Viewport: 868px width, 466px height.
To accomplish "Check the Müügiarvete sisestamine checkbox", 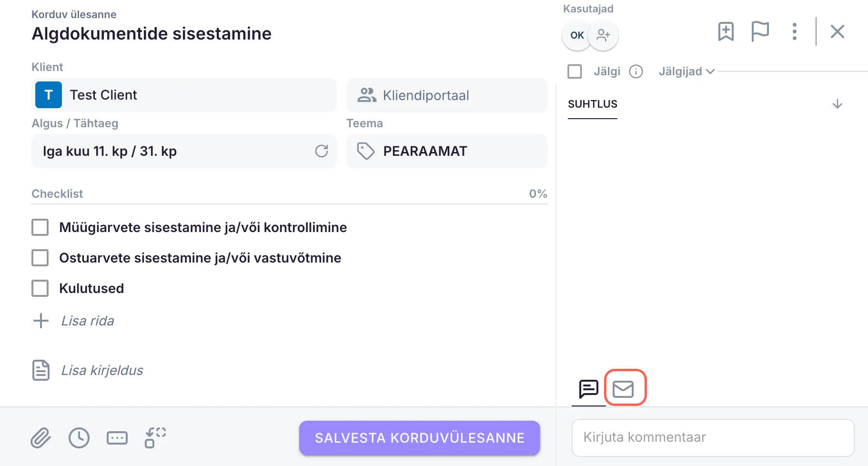I will click(x=40, y=227).
